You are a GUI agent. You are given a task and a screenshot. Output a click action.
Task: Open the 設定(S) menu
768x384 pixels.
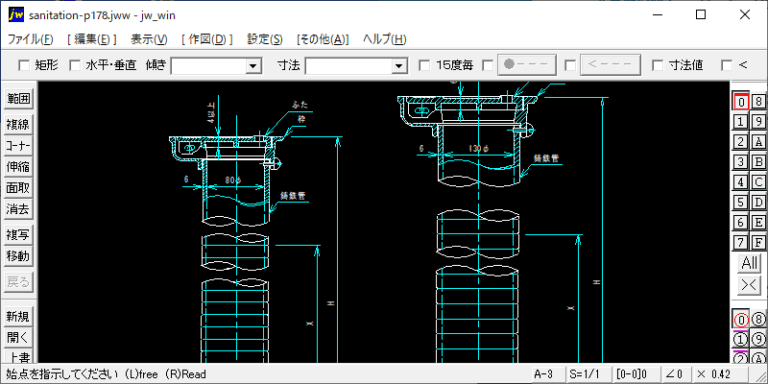265,39
